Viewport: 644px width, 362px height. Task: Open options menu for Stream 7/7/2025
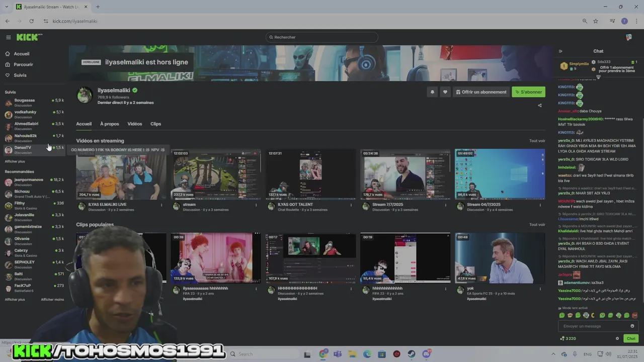coord(445,205)
